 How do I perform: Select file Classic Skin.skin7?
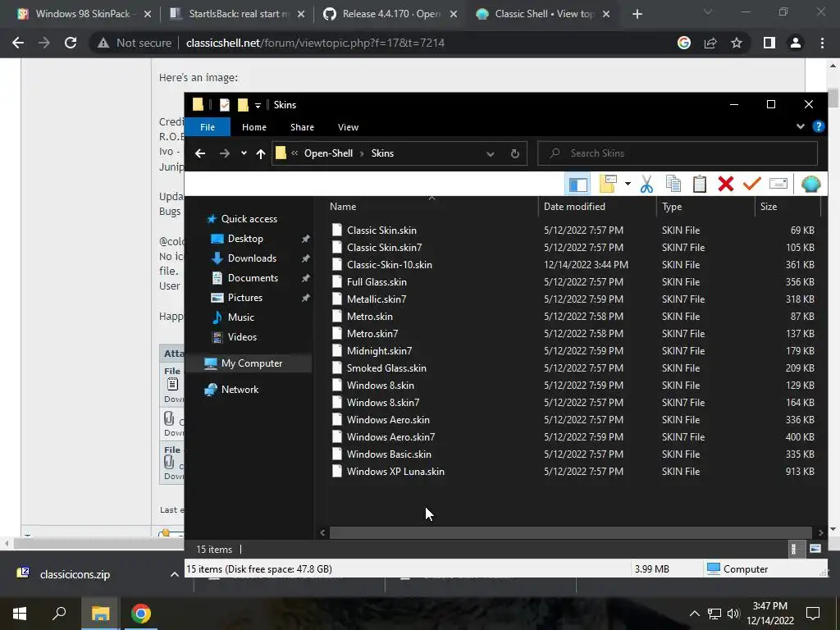click(x=384, y=248)
